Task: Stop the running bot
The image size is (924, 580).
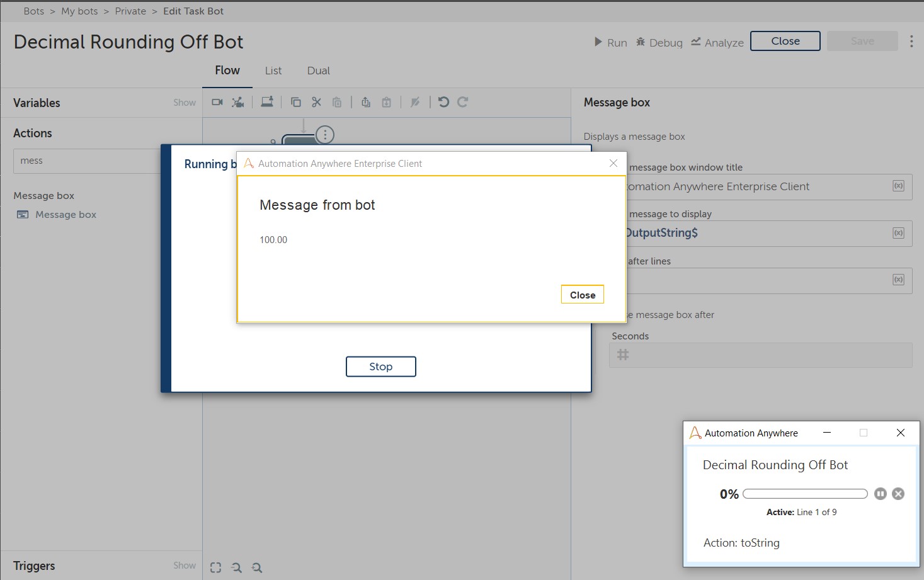Action: (x=380, y=367)
